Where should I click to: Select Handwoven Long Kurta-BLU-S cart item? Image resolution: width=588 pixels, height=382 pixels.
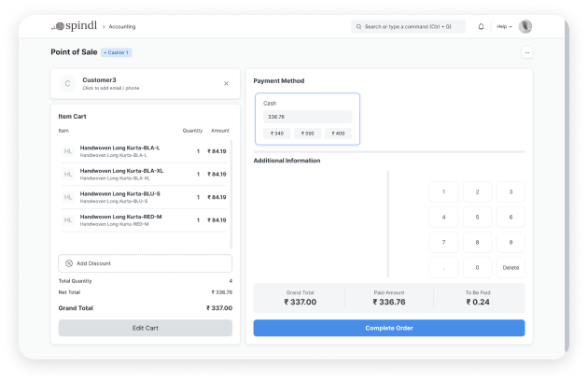pos(145,197)
